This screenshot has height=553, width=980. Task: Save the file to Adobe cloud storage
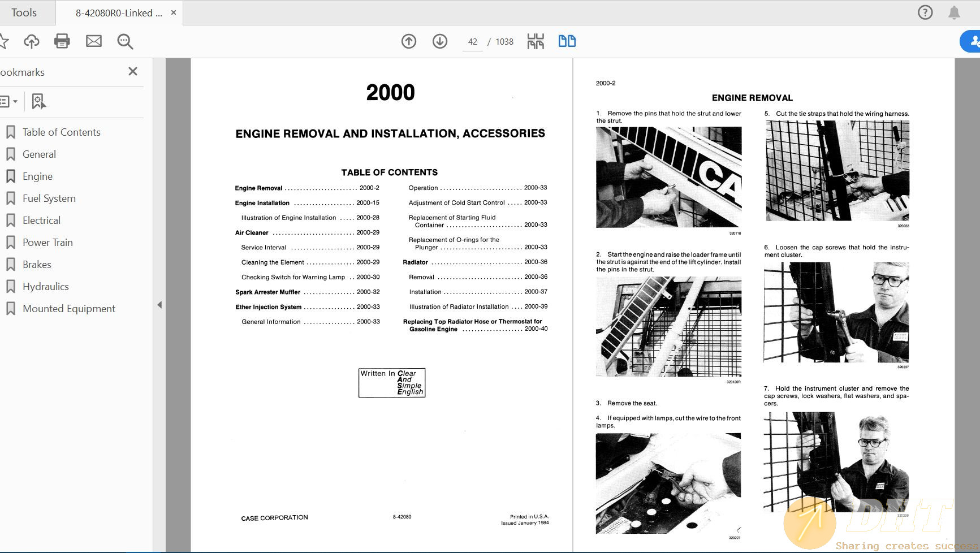pyautogui.click(x=32, y=41)
